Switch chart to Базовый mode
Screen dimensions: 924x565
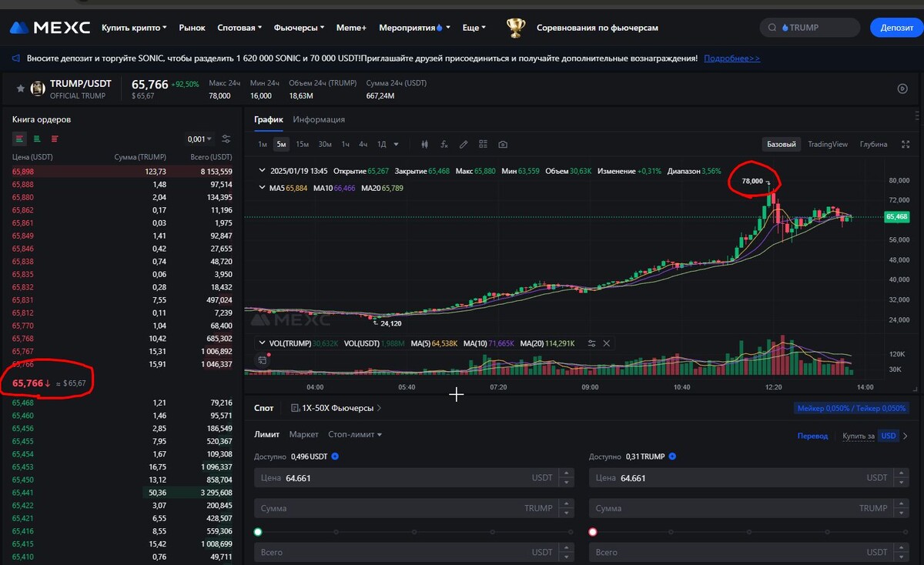(782, 144)
